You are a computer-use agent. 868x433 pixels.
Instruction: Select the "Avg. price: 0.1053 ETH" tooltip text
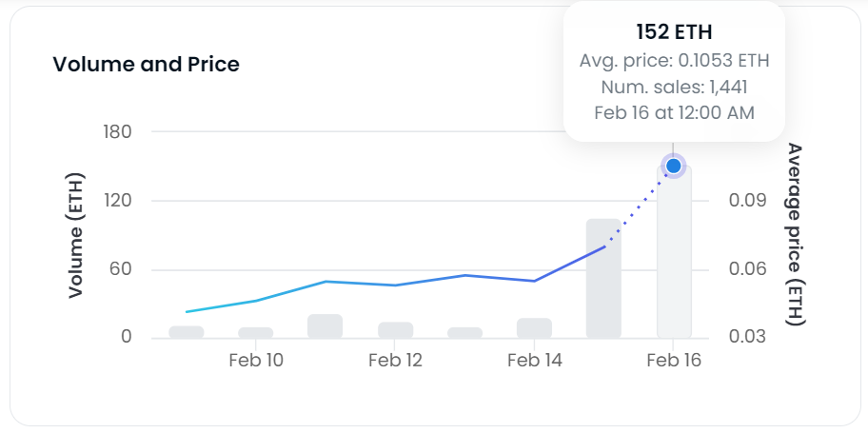click(x=674, y=61)
